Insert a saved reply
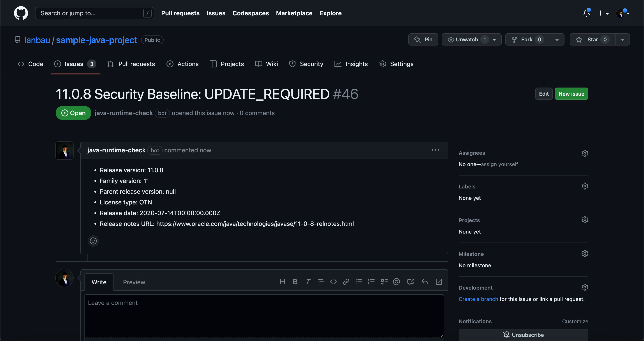Screen dimensions: 644x341 pos(425,282)
